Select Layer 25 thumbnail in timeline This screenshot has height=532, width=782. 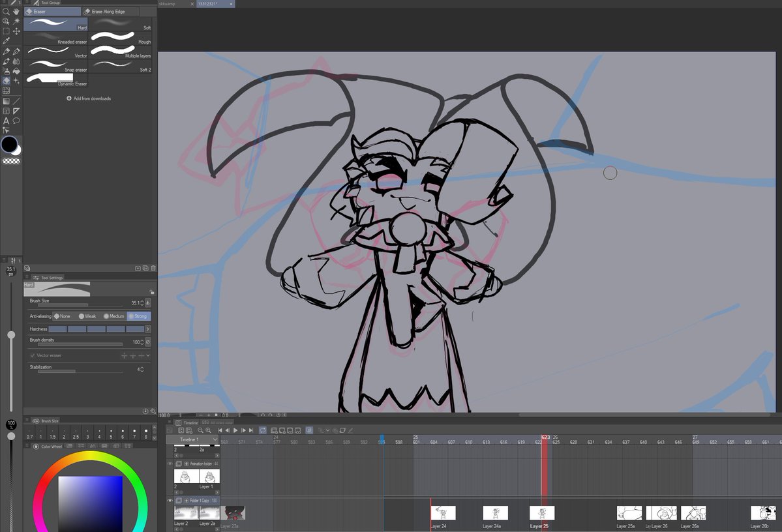[x=541, y=513]
